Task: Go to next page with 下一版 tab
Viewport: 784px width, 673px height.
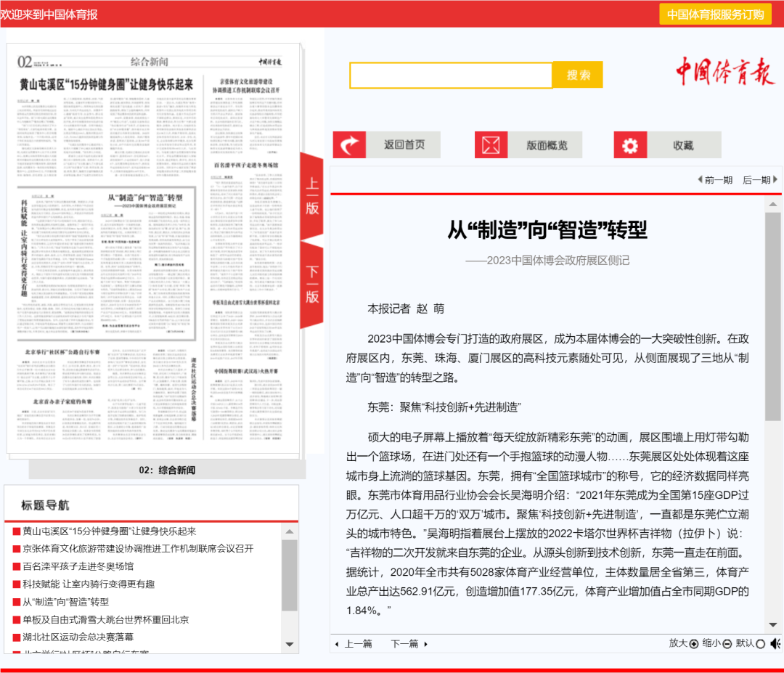Action: (311, 285)
